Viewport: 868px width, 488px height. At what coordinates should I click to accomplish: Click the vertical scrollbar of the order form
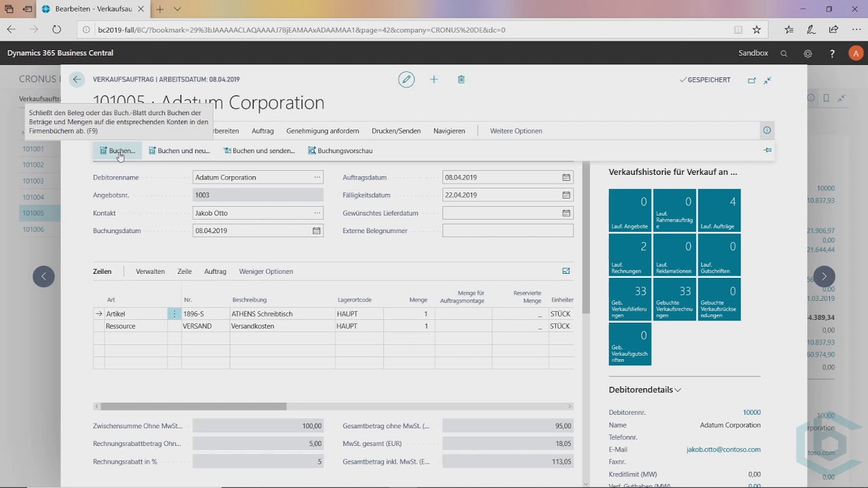point(585,237)
